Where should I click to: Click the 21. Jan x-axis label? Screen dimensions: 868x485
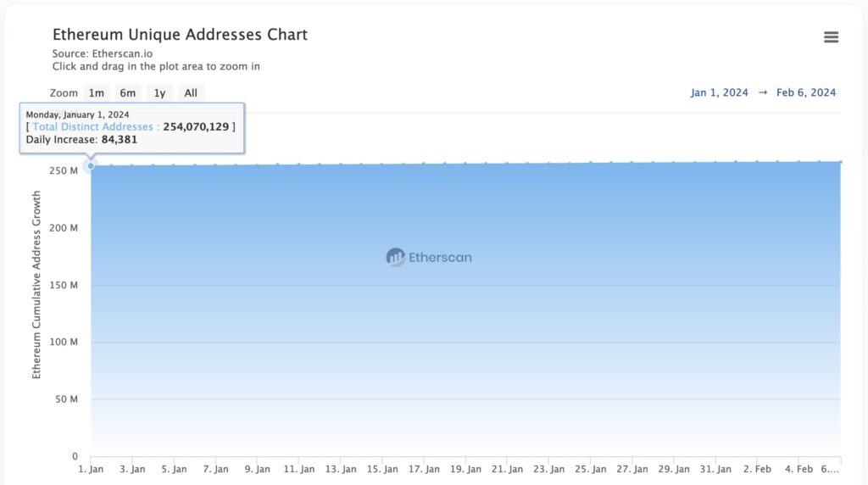point(507,469)
